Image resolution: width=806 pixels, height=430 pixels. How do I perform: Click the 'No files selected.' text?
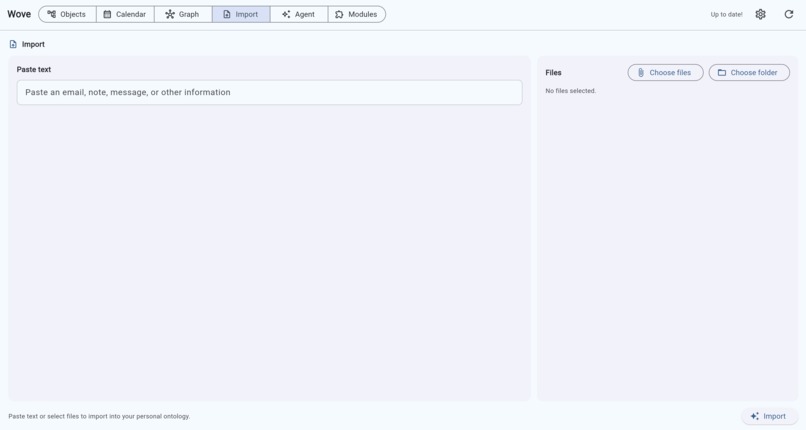571,91
